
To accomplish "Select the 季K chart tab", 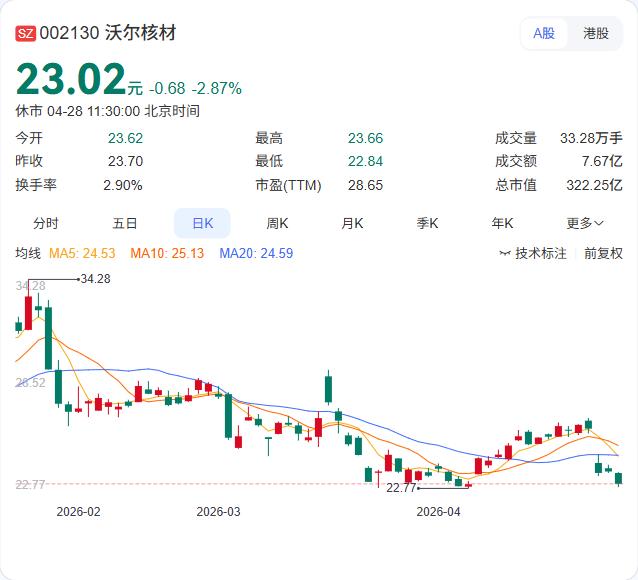I will pyautogui.click(x=427, y=223).
